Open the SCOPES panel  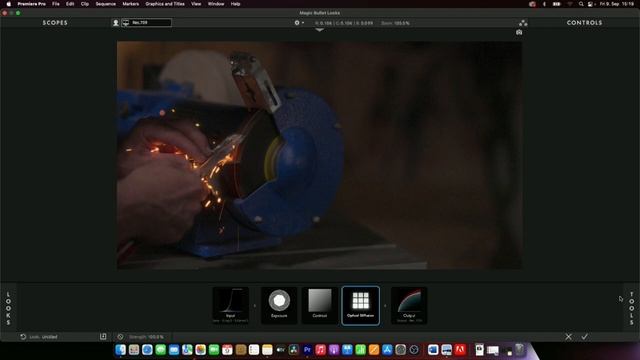click(x=55, y=23)
